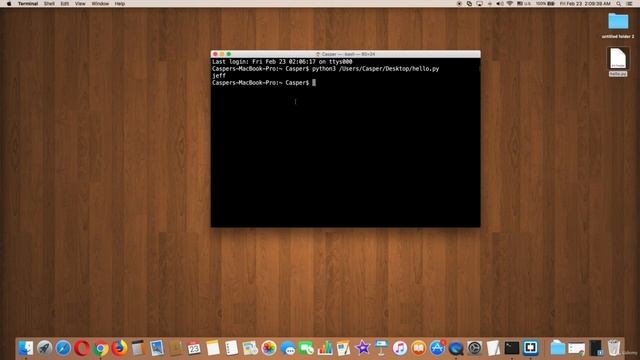
Task: Open Pages document icon in Dock
Action: [344, 348]
